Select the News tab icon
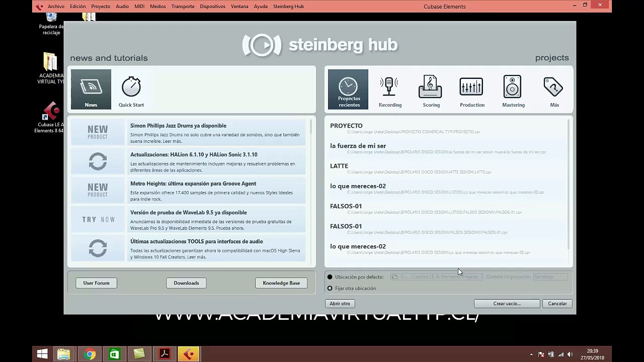The height and width of the screenshot is (362, 644). [91, 89]
